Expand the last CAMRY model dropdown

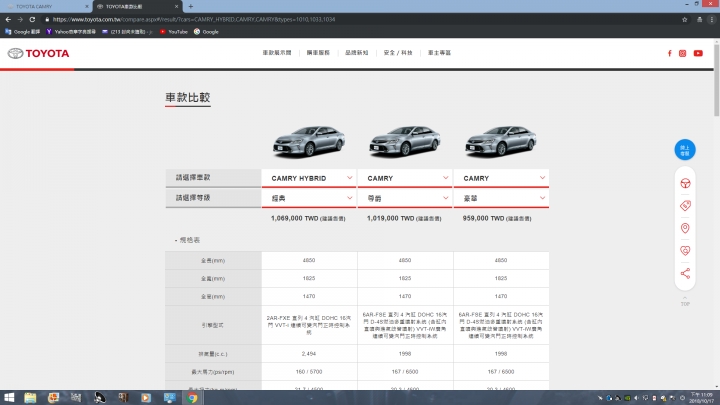pos(501,178)
